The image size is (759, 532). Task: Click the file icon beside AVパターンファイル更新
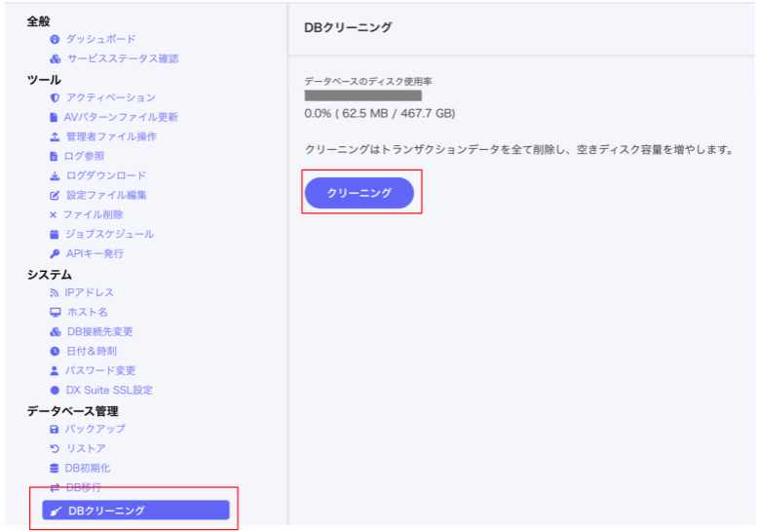click(x=55, y=117)
